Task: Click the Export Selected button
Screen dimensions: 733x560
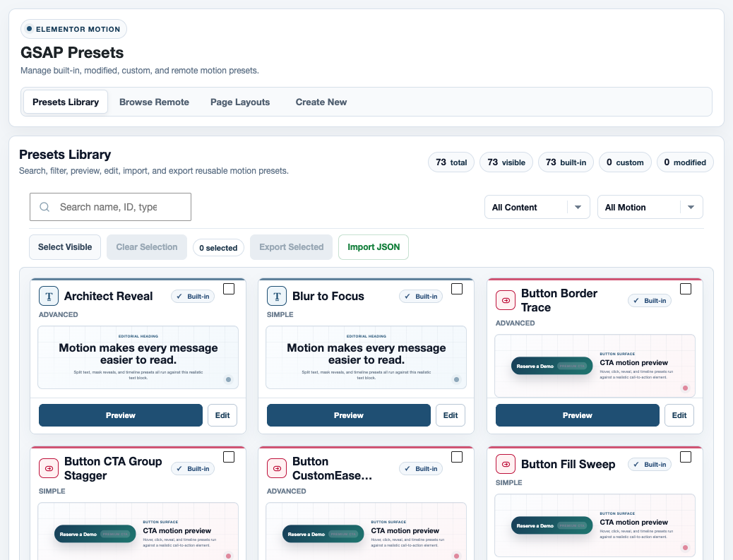Action: tap(291, 247)
